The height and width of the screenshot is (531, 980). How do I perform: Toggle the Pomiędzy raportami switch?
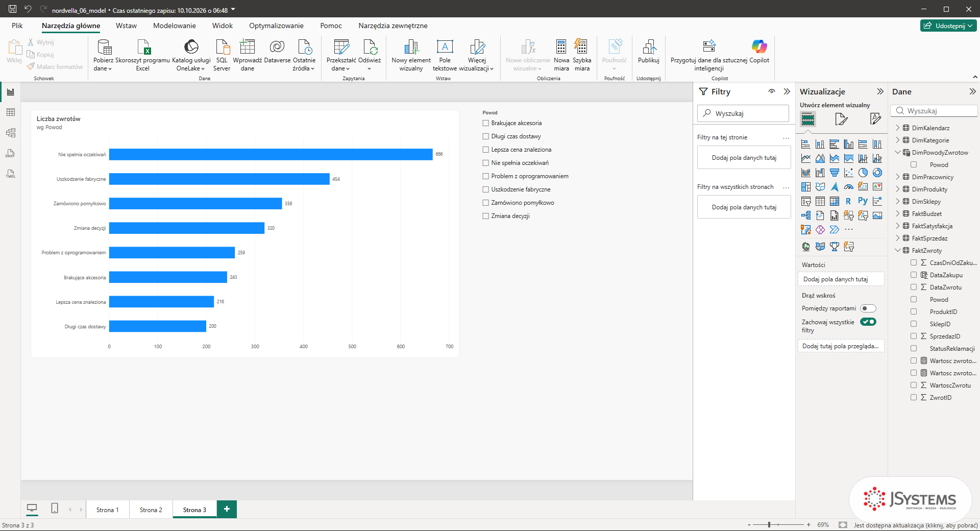click(x=868, y=308)
